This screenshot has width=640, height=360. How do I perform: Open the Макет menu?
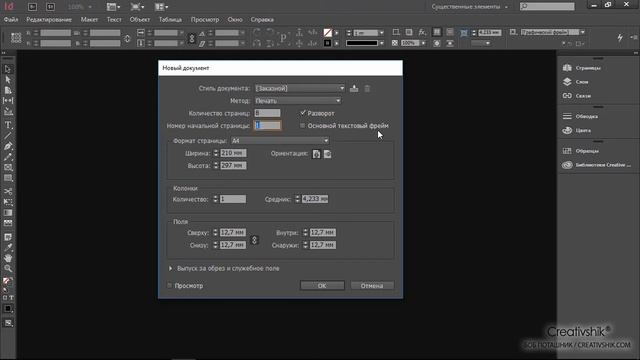pyautogui.click(x=89, y=20)
